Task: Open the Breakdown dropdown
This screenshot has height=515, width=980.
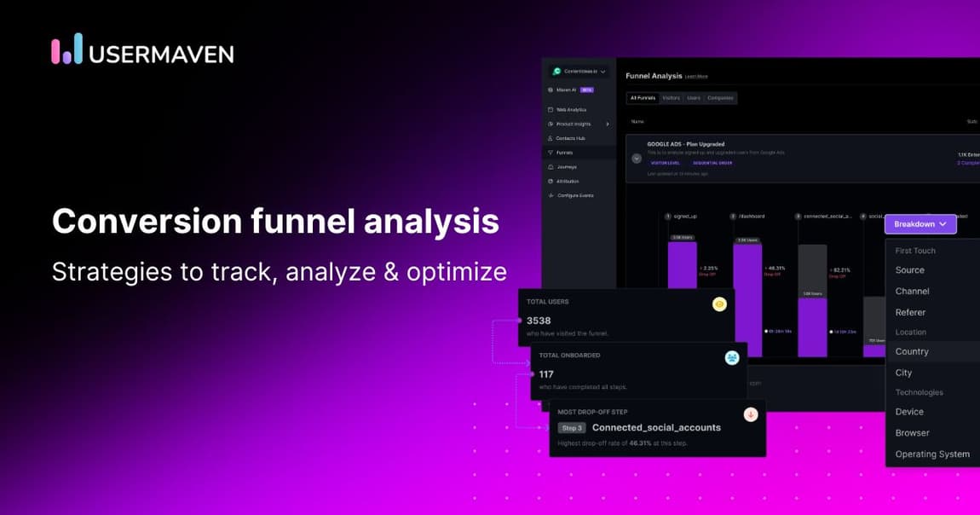Action: click(919, 223)
